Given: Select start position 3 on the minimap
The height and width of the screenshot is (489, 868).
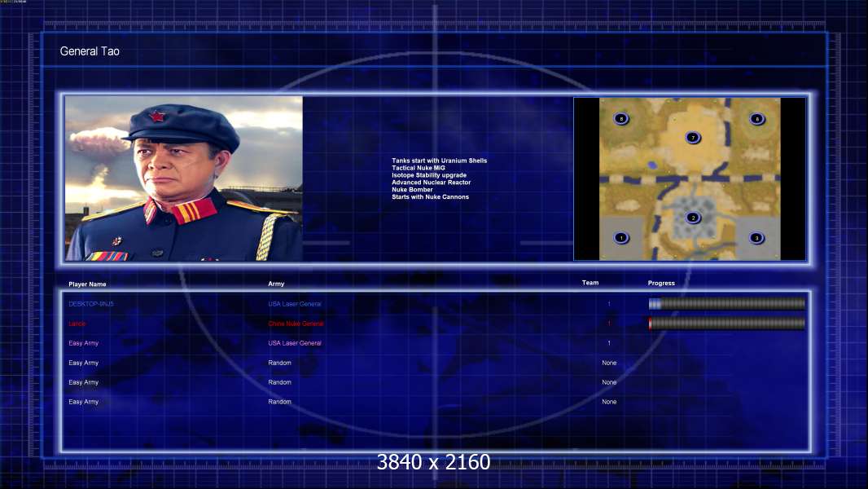Looking at the screenshot, I should pyautogui.click(x=756, y=238).
